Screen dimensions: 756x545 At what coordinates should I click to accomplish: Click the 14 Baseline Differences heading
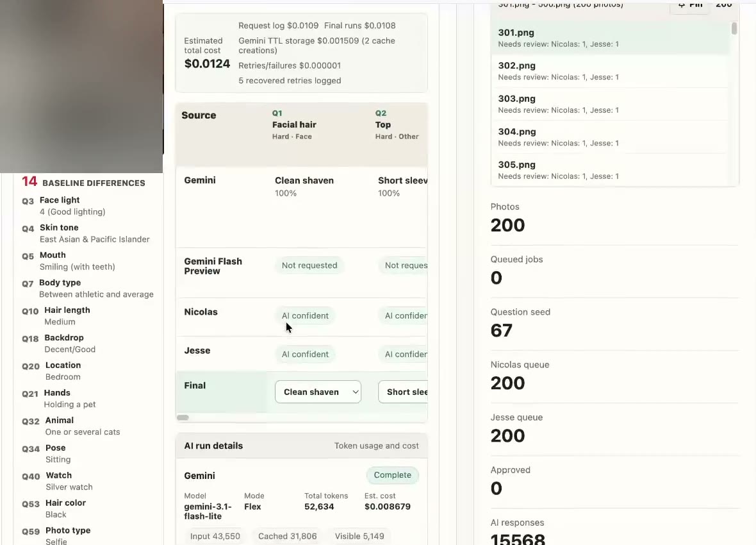click(x=83, y=182)
